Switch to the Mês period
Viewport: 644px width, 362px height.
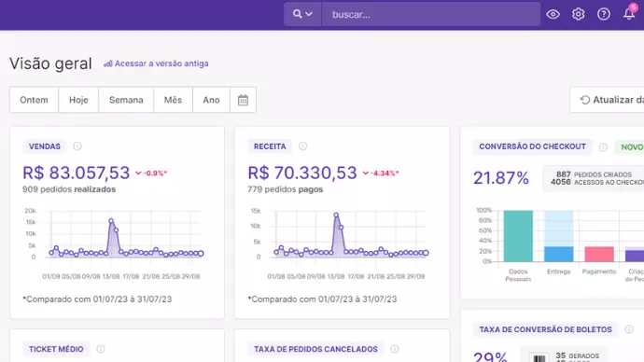tap(173, 100)
